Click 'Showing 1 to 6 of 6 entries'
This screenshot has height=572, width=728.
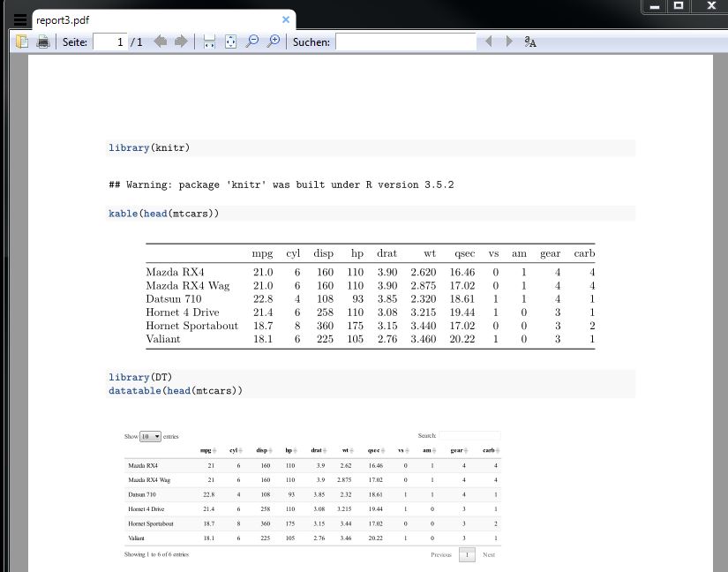tap(156, 554)
